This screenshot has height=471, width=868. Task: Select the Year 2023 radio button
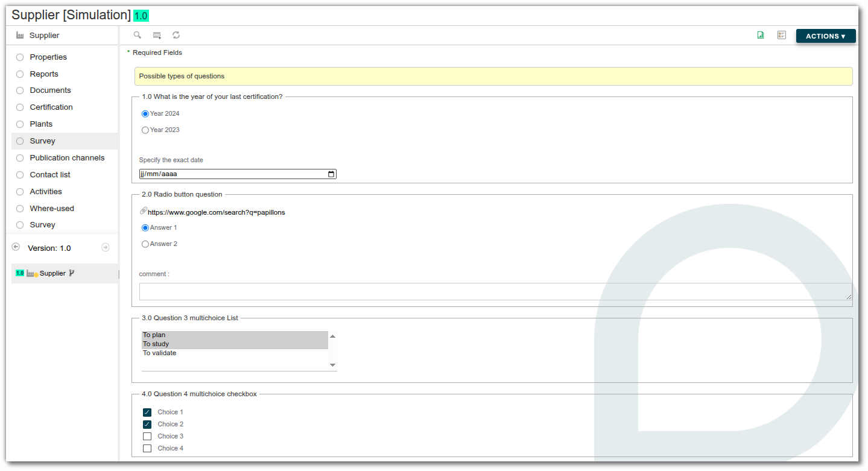tap(145, 130)
